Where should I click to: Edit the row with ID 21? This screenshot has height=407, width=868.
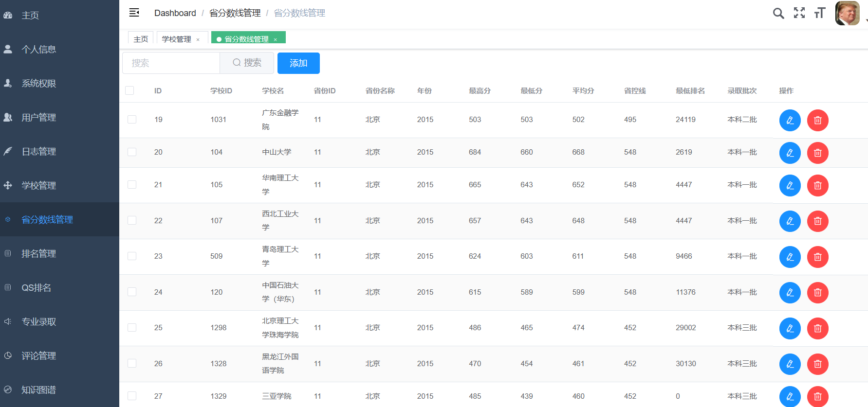[x=790, y=185]
